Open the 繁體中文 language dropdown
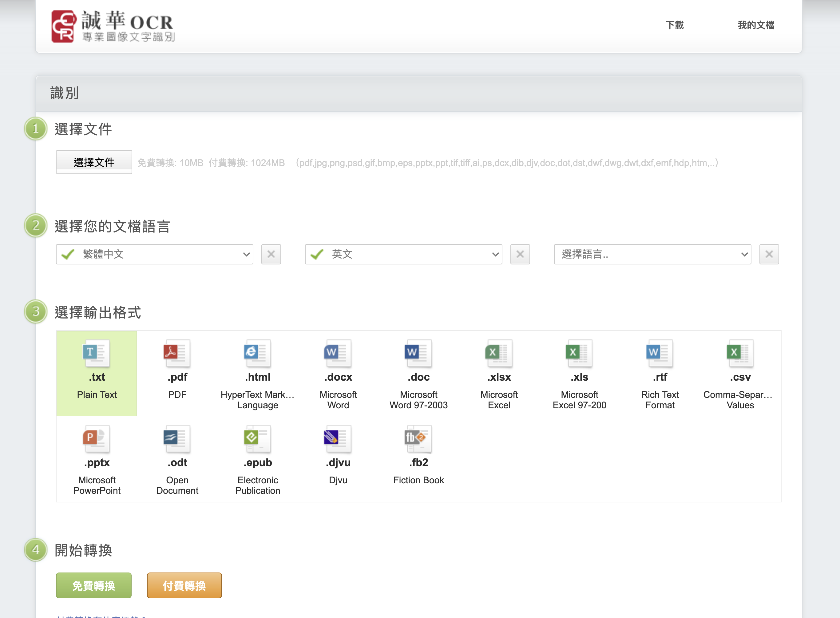 point(154,254)
